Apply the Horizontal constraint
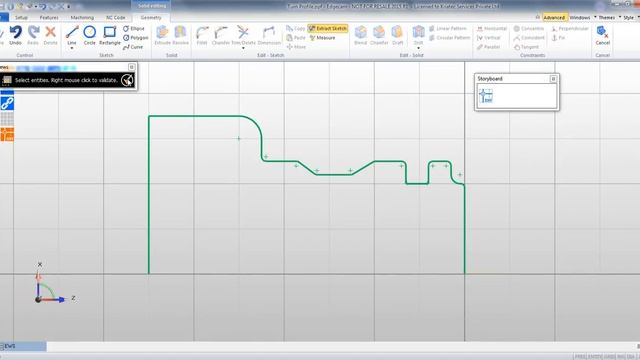This screenshot has width=640, height=360. [492, 29]
